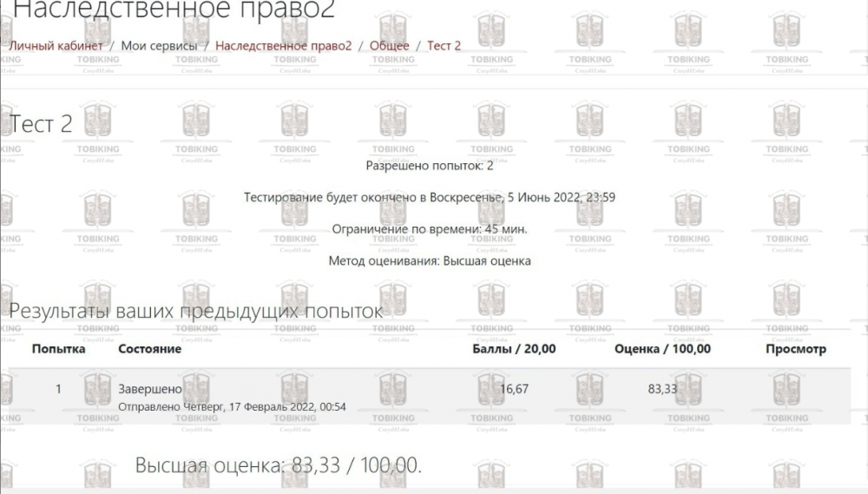The height and width of the screenshot is (494, 868).
Task: Click the Высшая оценка: 83,33 / 100,00 summary
Action: (x=279, y=465)
